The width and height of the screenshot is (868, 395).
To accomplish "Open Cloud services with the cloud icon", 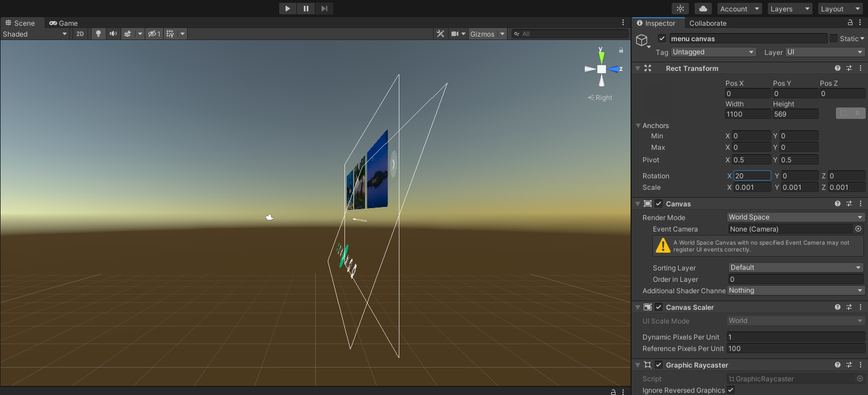I will tap(703, 9).
